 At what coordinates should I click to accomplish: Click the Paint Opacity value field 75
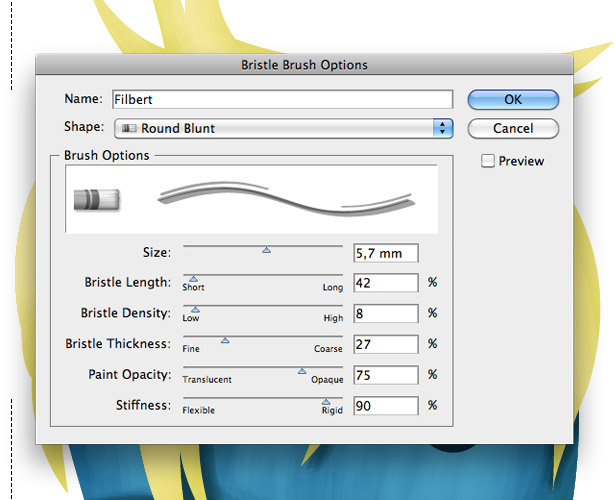(386, 375)
